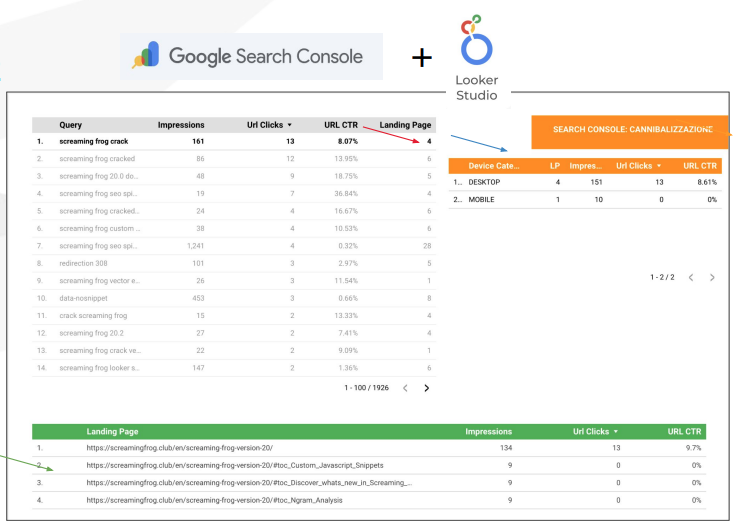
Task: Go to next page of query table
Action: (427, 388)
